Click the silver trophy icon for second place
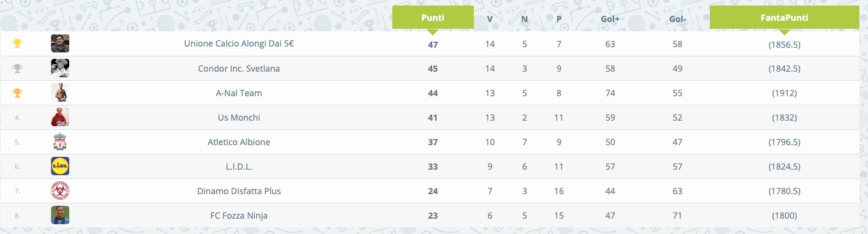Image resolution: width=868 pixels, height=234 pixels. [x=17, y=68]
